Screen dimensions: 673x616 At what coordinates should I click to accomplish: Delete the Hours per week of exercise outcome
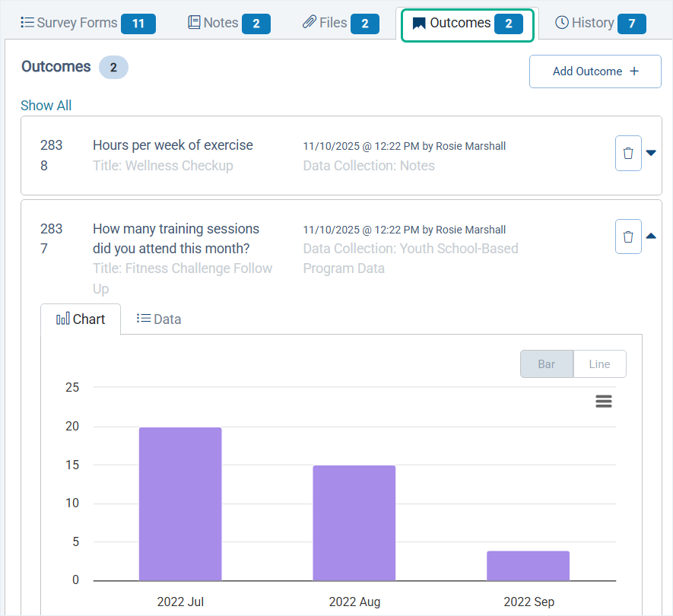pos(627,153)
